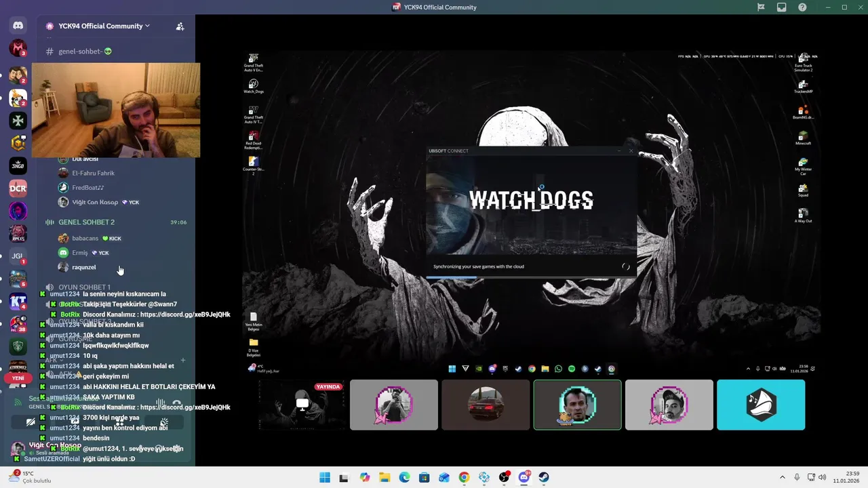
Task: Click BeamNG.drive desktop shortcut in stream
Action: click(x=804, y=113)
